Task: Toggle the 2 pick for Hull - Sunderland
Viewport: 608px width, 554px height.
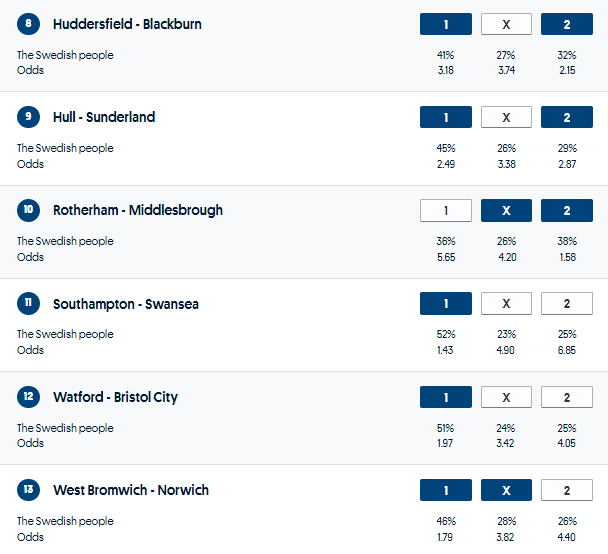Action: (566, 117)
